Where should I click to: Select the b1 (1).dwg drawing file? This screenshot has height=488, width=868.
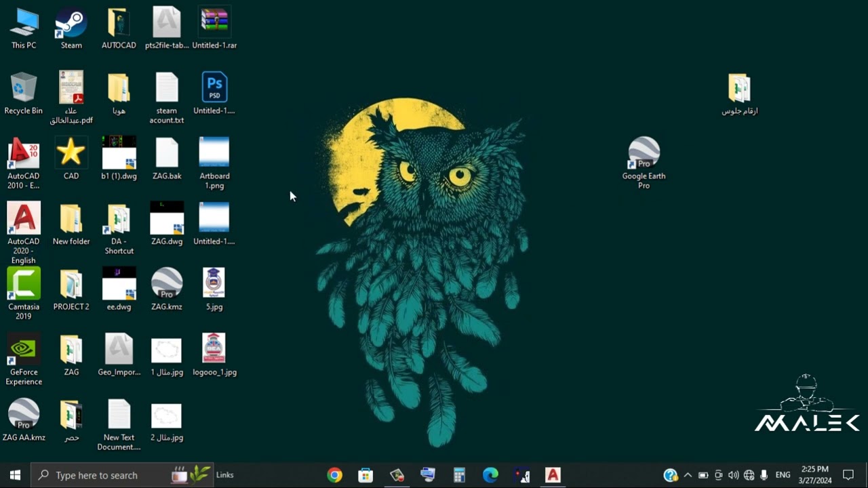[x=119, y=159]
